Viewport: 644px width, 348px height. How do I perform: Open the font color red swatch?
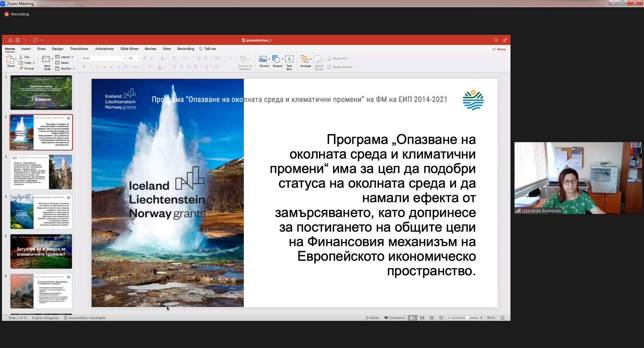(x=160, y=67)
